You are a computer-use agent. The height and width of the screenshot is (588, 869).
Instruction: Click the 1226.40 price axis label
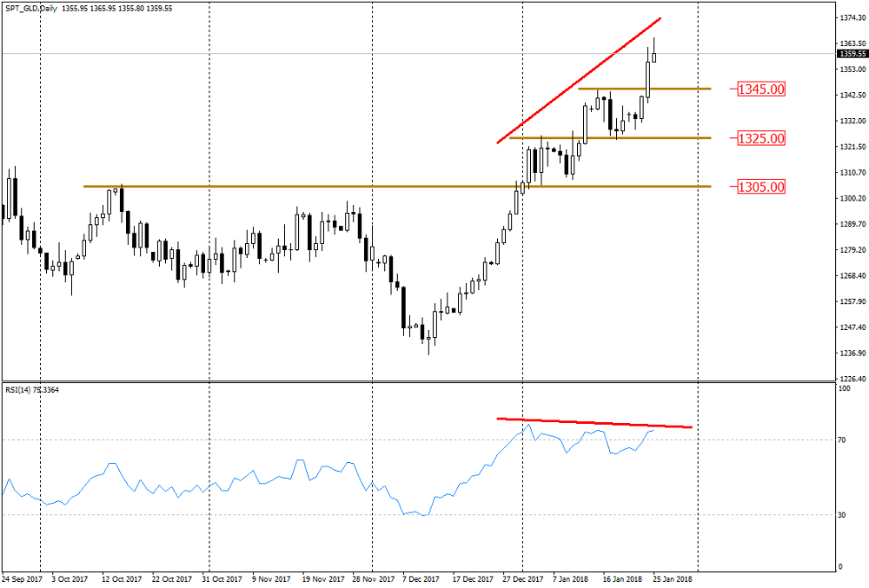point(852,379)
